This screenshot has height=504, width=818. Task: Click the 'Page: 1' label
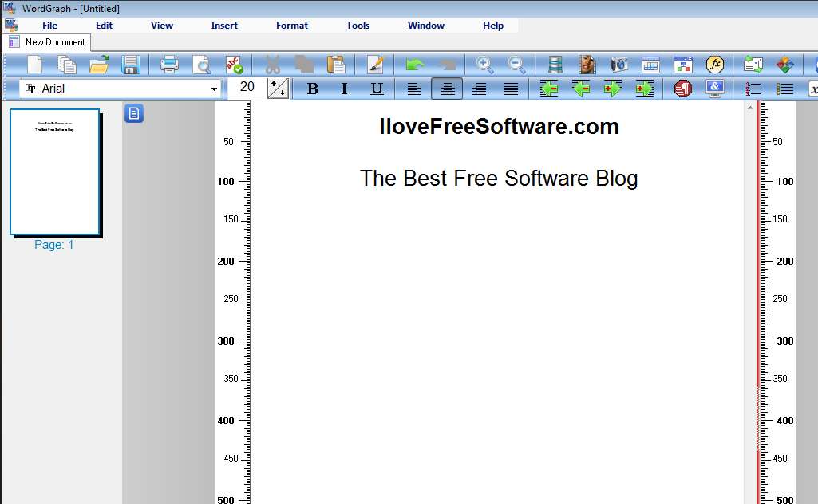point(53,245)
